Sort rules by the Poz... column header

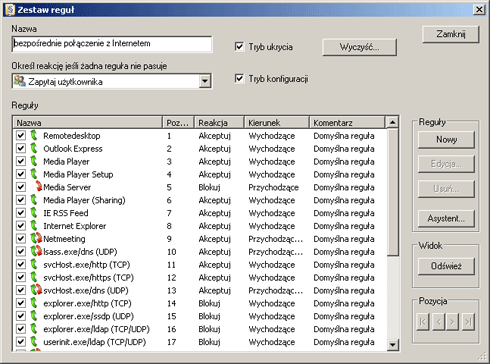coord(178,122)
